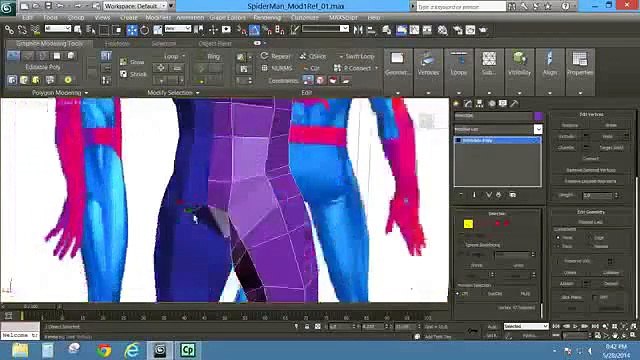The height and width of the screenshot is (360, 640).
Task: Expand the Polygon Modeling panel arrow
Action: [86, 93]
